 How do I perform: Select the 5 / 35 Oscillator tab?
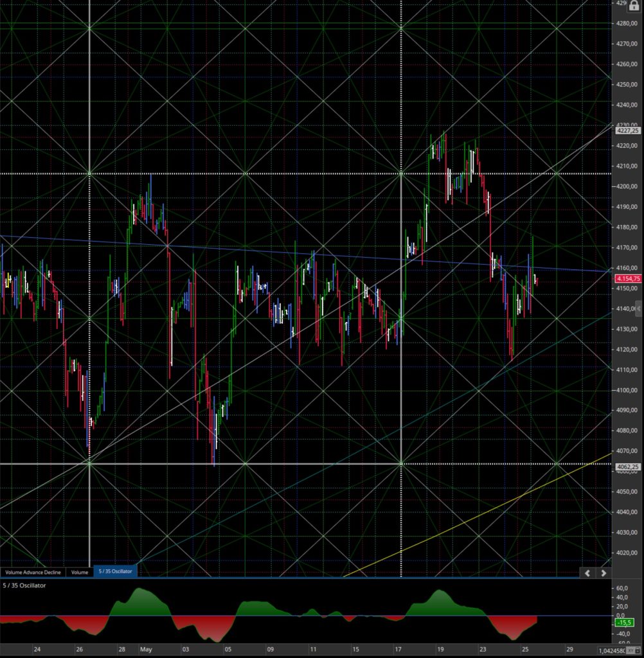pos(116,571)
